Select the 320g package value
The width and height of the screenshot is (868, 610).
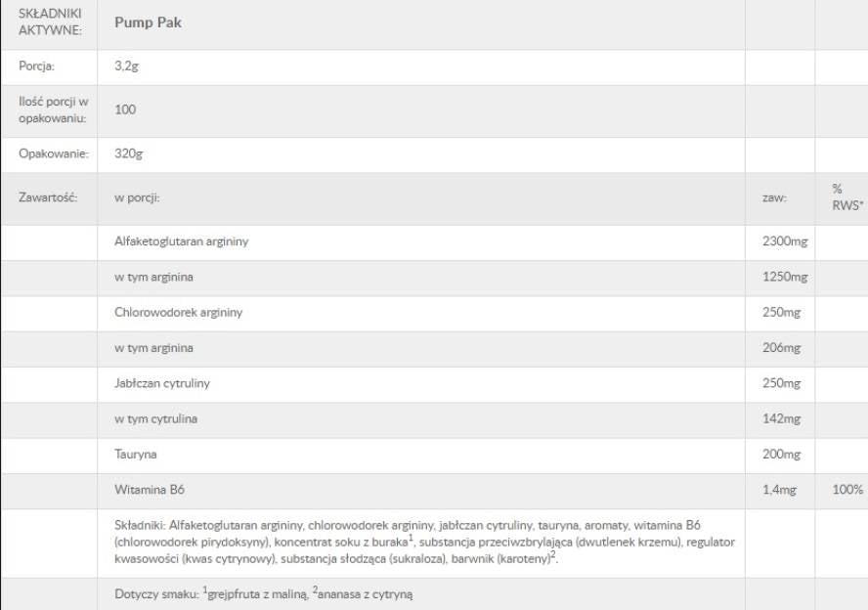[130, 153]
